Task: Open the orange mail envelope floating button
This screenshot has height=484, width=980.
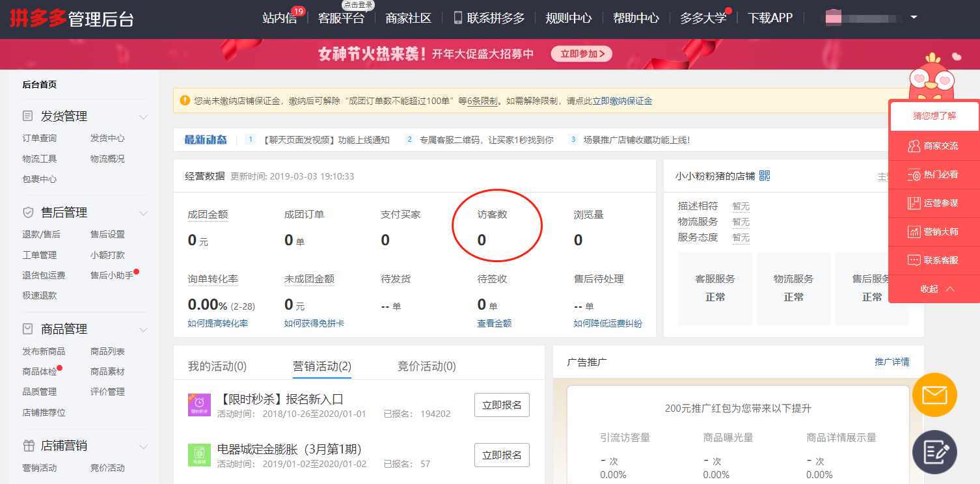Action: [x=934, y=395]
